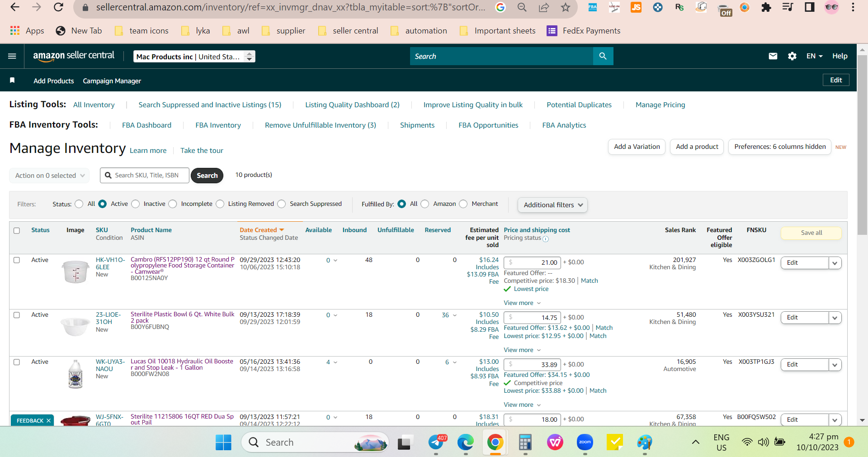
Task: Open the Windows Start menu
Action: click(223, 442)
